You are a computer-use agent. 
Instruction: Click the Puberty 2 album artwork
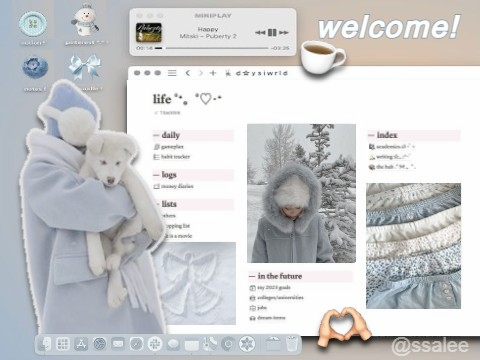[x=149, y=32]
